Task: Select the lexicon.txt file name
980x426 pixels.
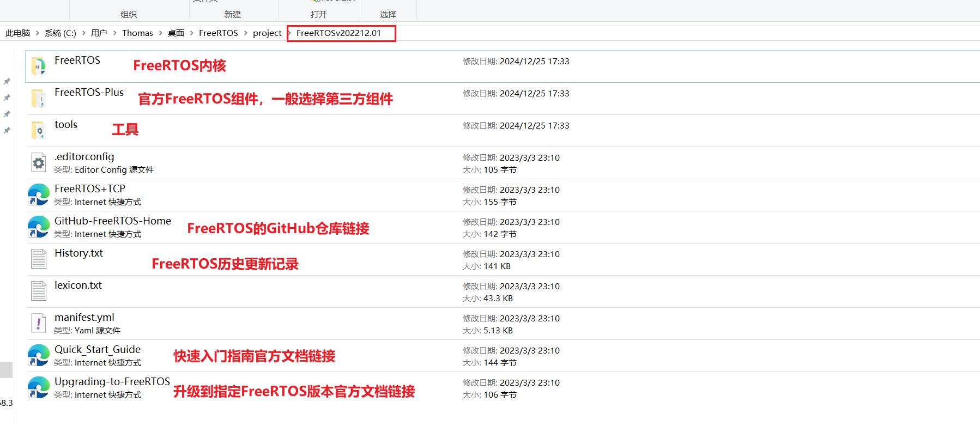Action: pyautogui.click(x=78, y=285)
